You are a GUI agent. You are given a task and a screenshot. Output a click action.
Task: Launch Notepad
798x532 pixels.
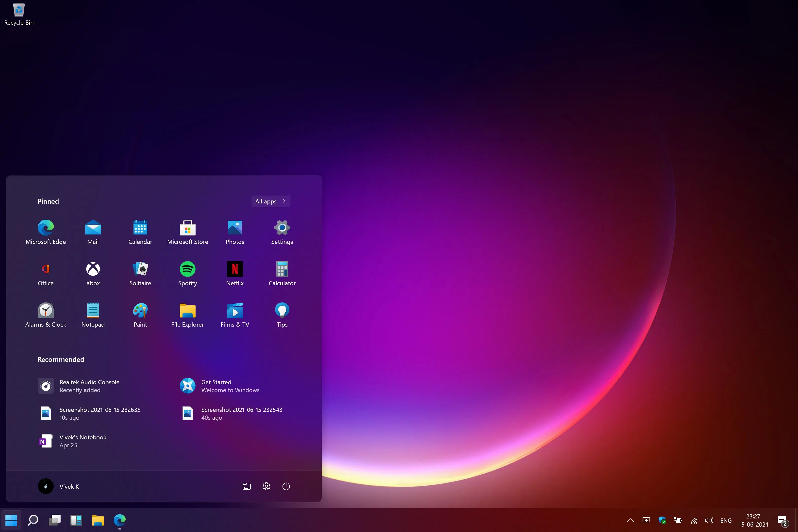coord(93,315)
